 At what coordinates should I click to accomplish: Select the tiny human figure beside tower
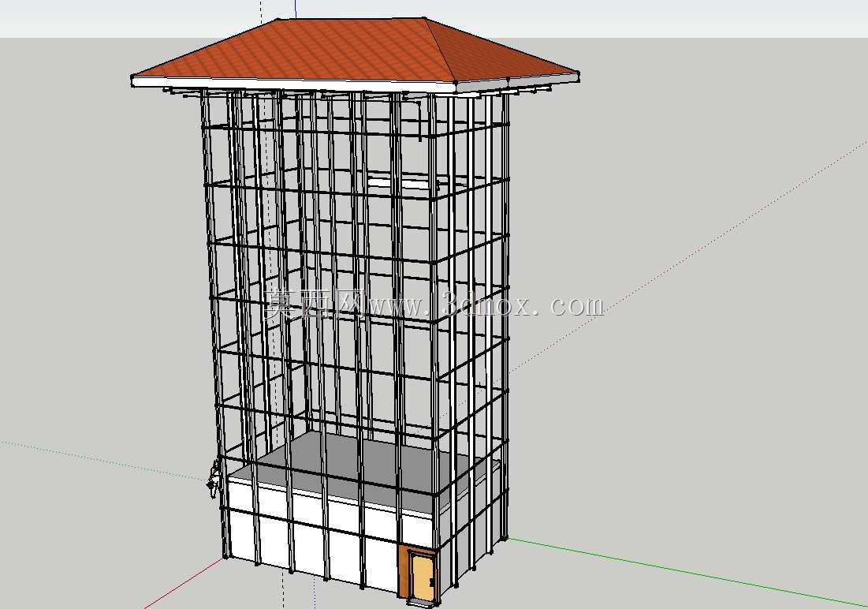(x=212, y=480)
